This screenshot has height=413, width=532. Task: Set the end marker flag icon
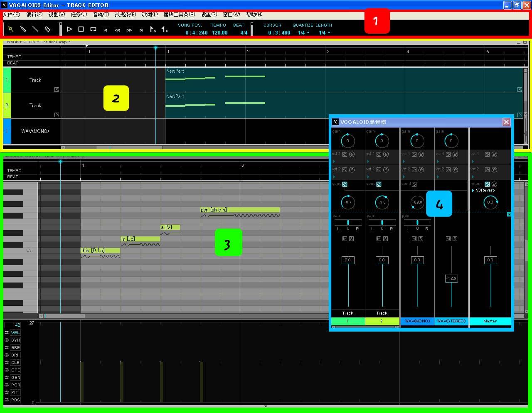tap(165, 29)
